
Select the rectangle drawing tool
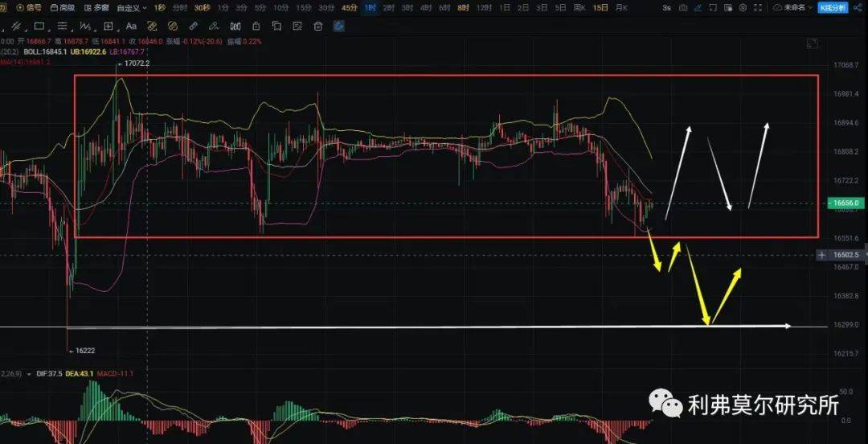(39, 26)
